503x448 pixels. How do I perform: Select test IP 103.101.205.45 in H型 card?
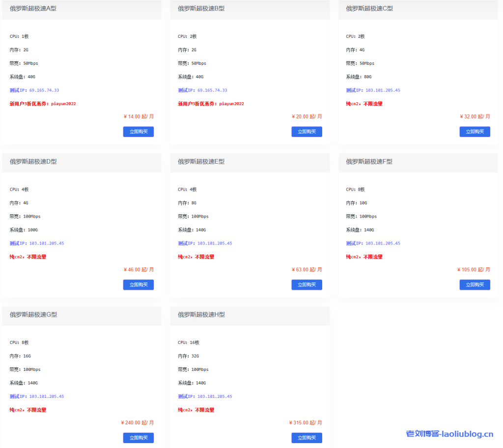coord(215,396)
